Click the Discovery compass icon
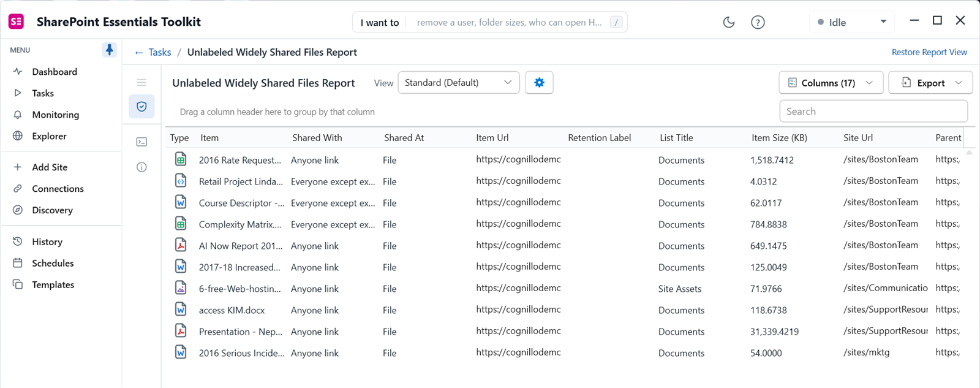 pos(18,210)
